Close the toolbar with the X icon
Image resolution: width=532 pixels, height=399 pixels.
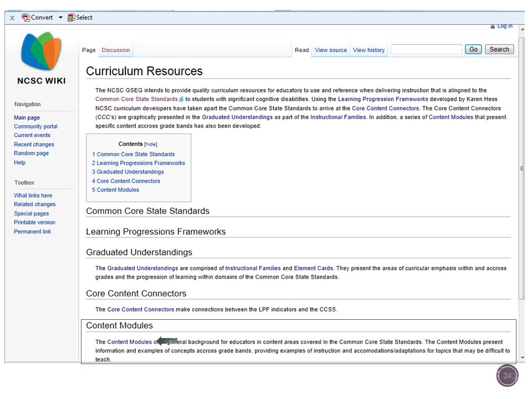[x=12, y=18]
